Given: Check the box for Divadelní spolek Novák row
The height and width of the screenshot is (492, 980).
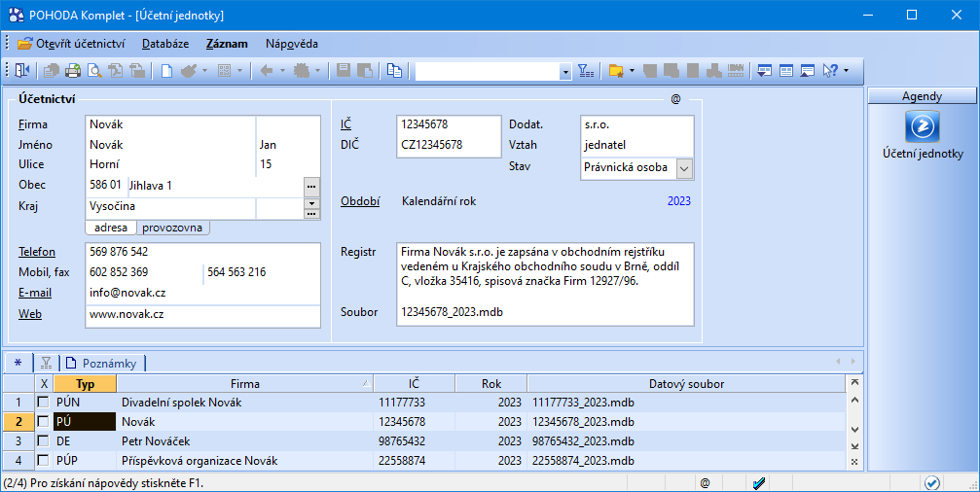Looking at the screenshot, I should [x=43, y=403].
